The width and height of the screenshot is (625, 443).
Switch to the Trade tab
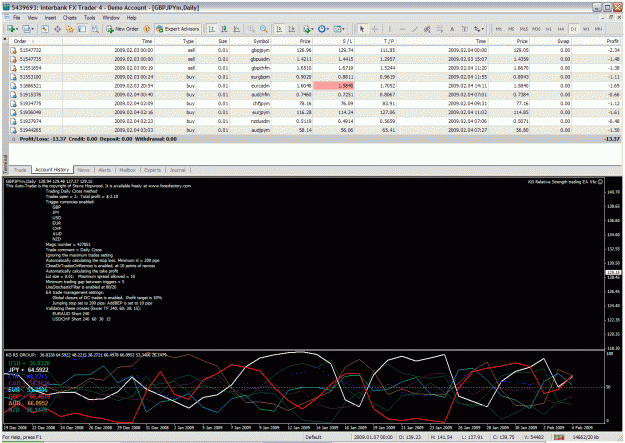20,170
